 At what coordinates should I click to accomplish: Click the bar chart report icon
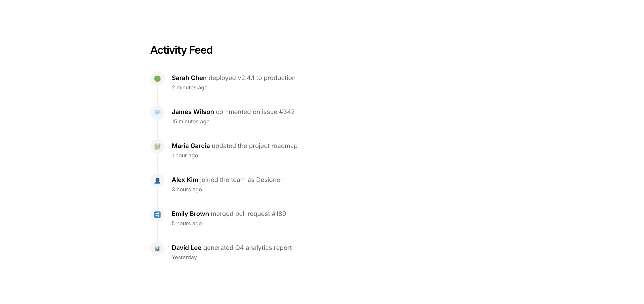(x=157, y=249)
